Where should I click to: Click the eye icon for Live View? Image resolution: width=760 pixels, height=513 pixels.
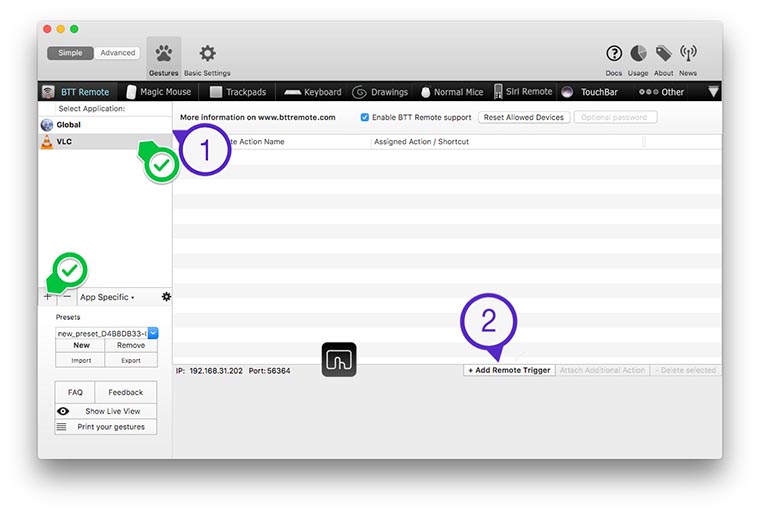tap(63, 411)
